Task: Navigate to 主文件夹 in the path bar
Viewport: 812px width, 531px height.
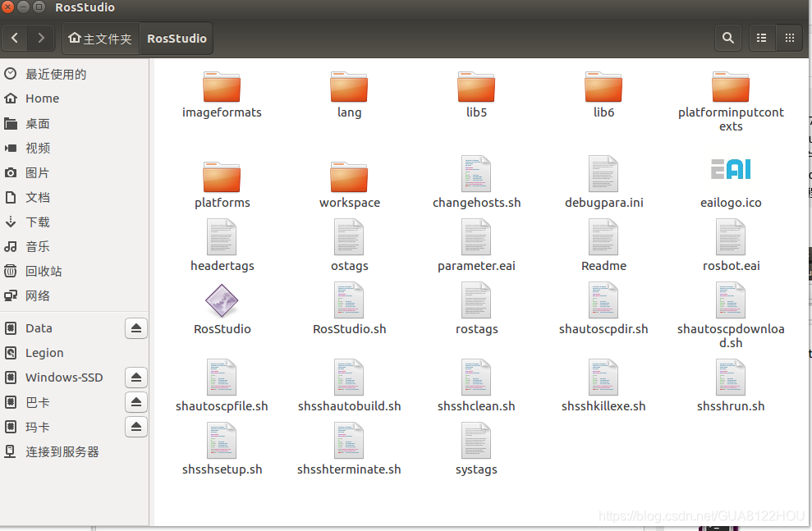Action: coord(100,39)
